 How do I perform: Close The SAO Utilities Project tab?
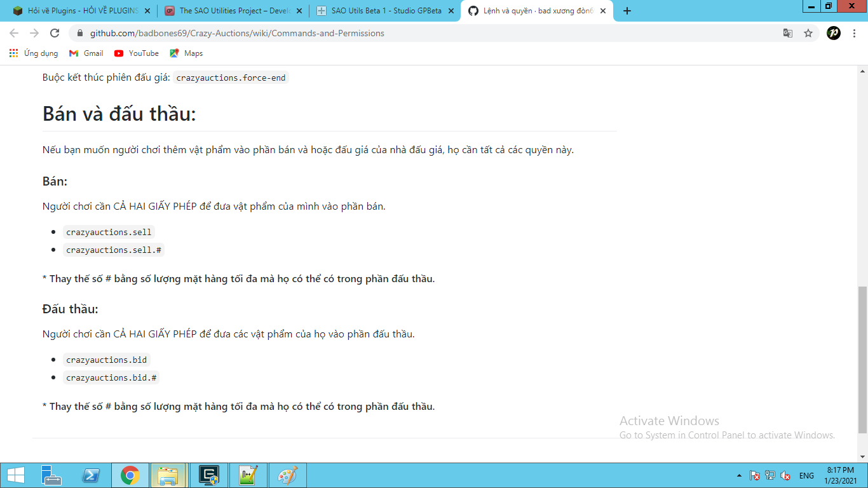pyautogui.click(x=299, y=11)
